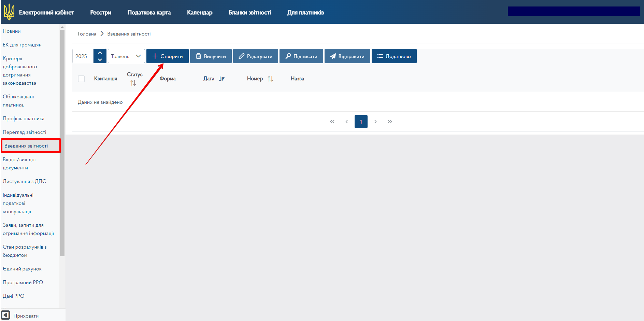Open the Додатково menu button
This screenshot has height=321, width=644.
coord(394,56)
